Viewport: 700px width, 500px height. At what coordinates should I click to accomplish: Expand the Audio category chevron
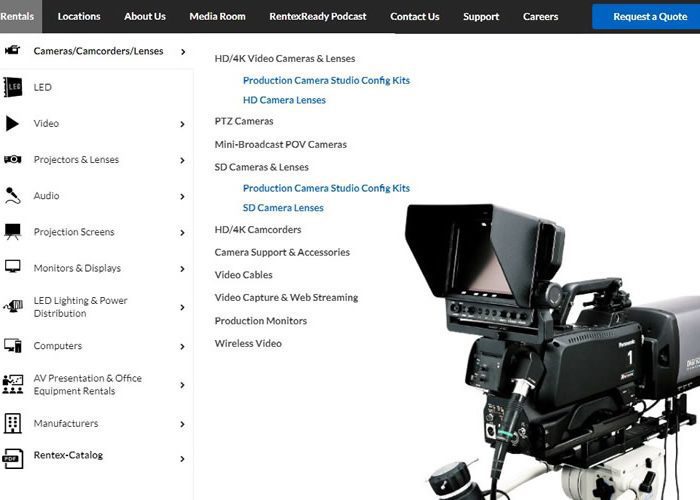(182, 196)
